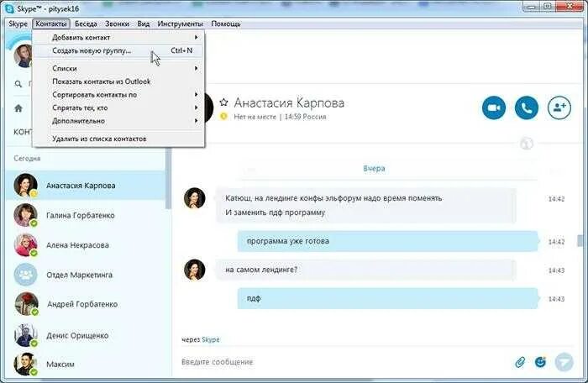Click the Skype link after 'через'
The height and width of the screenshot is (383, 588).
[211, 339]
